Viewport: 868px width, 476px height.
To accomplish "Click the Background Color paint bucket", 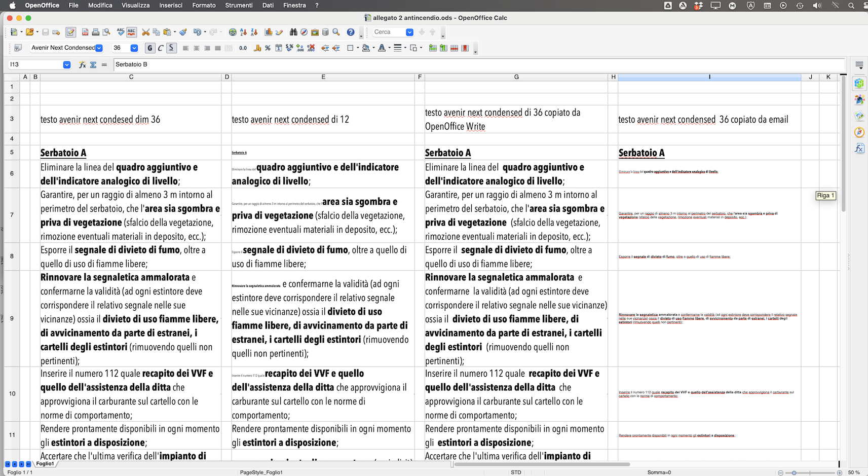I will click(x=366, y=48).
